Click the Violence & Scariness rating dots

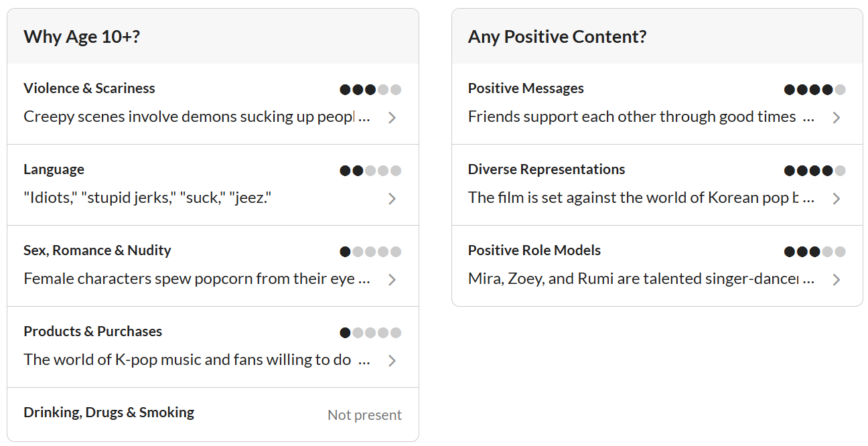tap(370, 90)
